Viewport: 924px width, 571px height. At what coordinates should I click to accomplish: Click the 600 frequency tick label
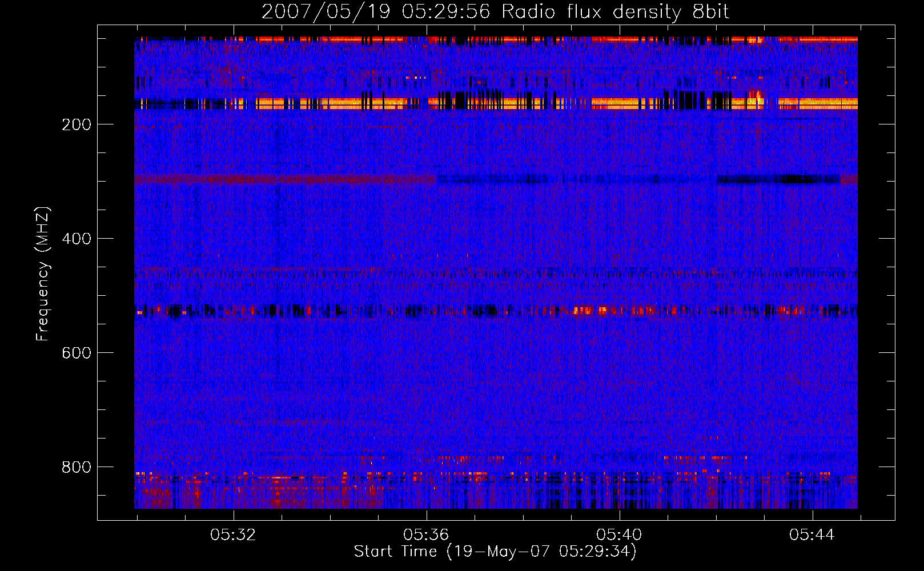pyautogui.click(x=77, y=353)
